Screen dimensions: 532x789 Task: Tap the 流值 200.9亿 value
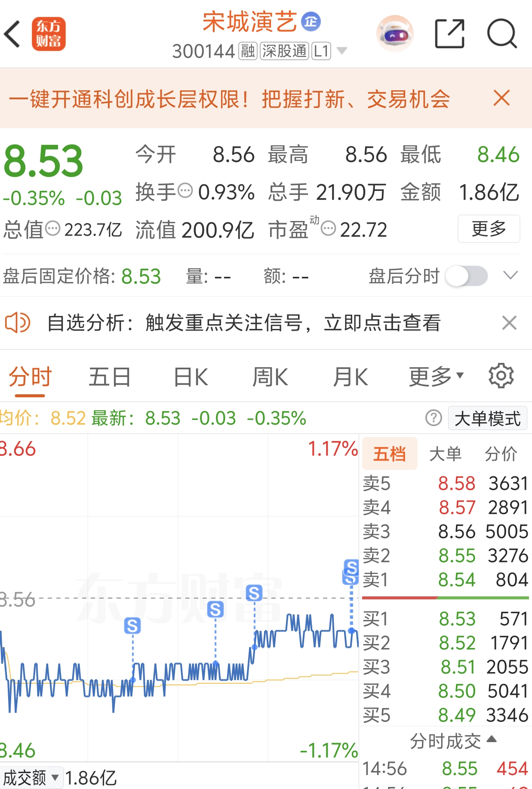[x=218, y=230]
